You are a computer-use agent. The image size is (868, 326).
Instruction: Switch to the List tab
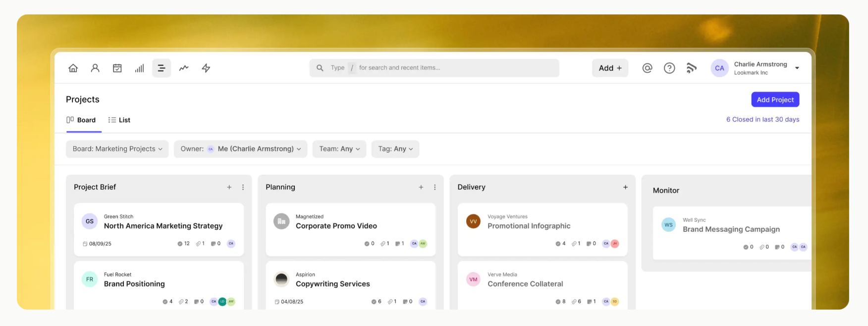(x=119, y=120)
